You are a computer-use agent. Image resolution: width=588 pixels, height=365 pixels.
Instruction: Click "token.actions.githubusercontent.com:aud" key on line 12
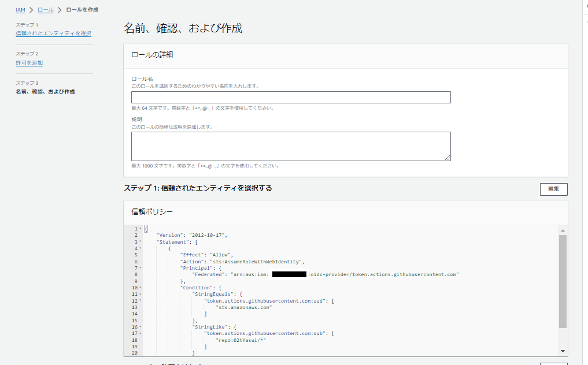coord(266,301)
